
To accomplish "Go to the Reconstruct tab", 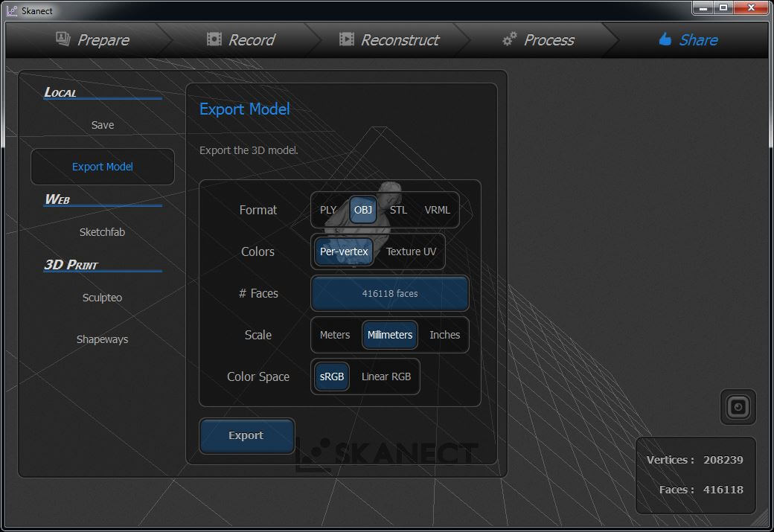I will (389, 39).
